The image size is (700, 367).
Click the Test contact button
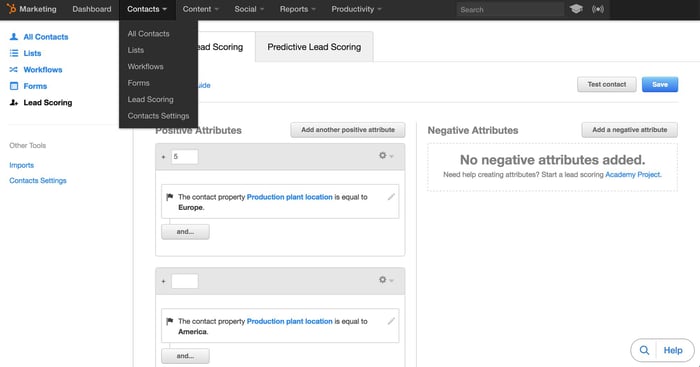[607, 84]
